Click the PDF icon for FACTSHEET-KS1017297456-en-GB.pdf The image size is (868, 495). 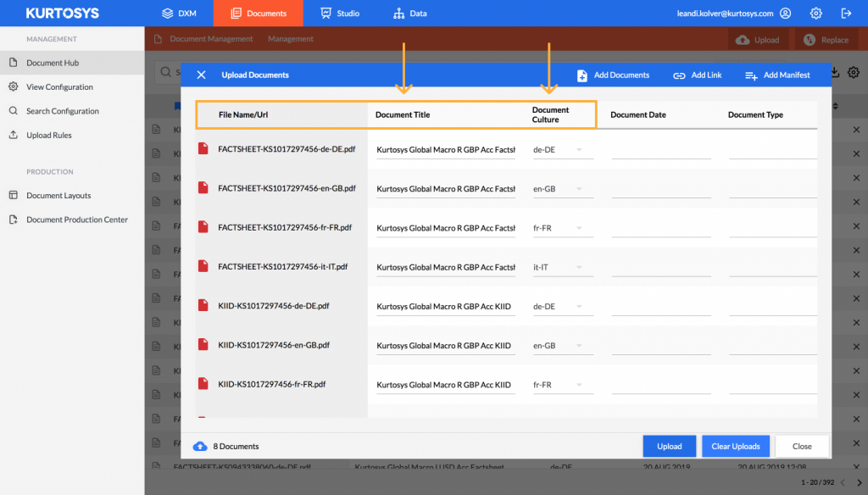click(x=203, y=187)
